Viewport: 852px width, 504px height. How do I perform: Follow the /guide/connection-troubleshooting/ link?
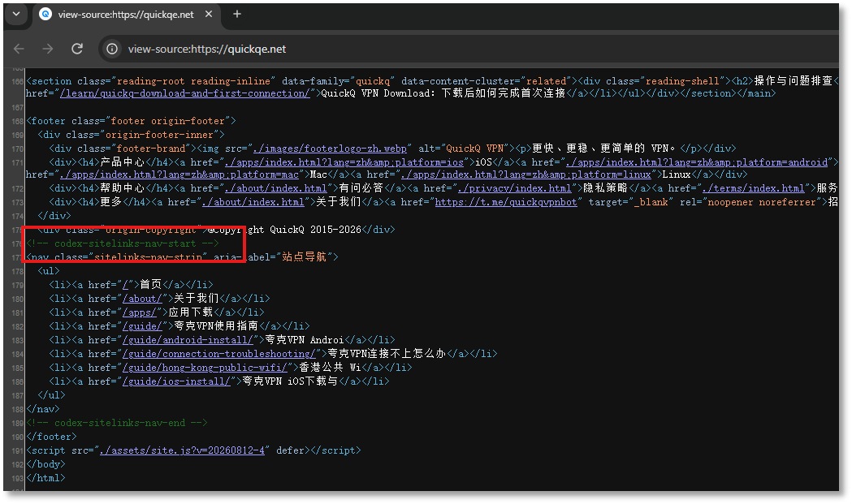pos(219,354)
